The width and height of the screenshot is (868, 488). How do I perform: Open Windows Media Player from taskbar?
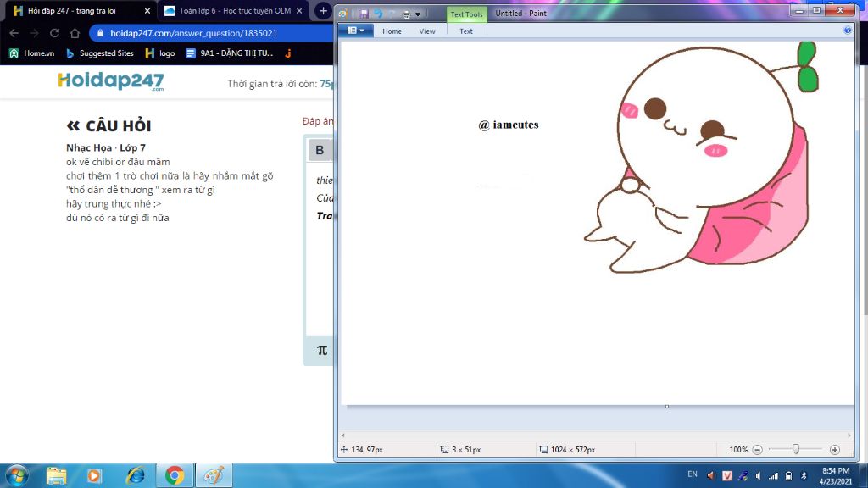tap(95, 475)
